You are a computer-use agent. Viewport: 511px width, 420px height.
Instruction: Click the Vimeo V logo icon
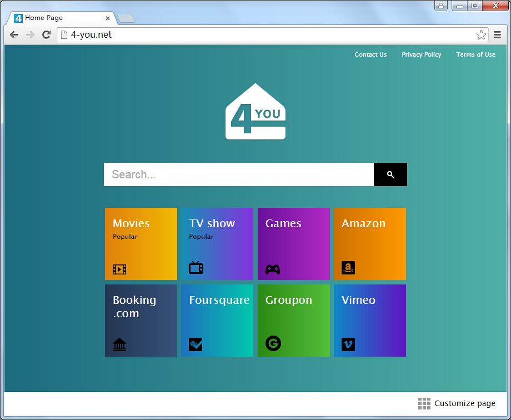pos(348,344)
